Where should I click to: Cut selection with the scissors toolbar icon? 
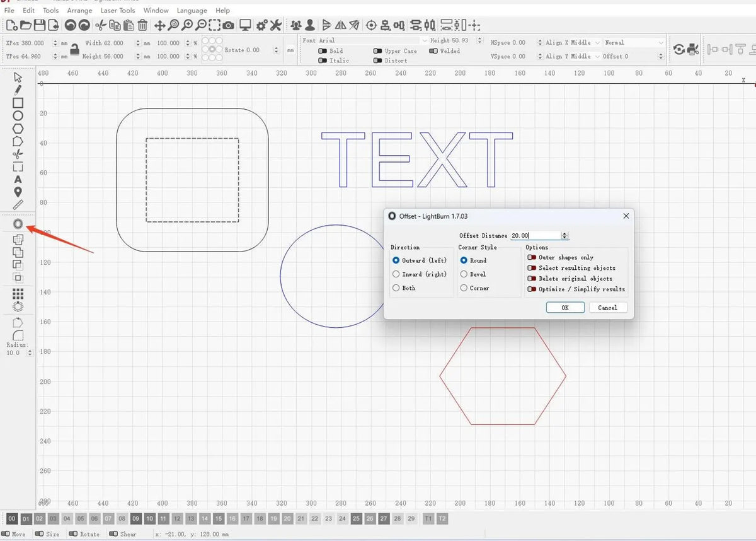(101, 25)
